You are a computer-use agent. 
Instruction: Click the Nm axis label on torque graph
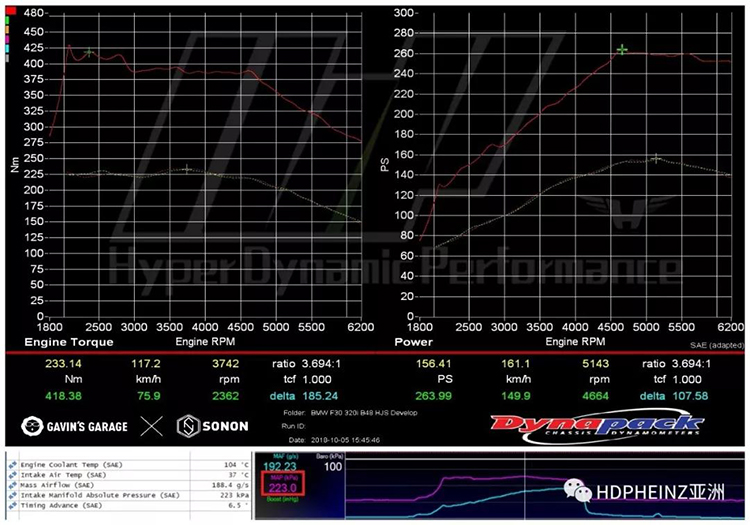pos(15,164)
